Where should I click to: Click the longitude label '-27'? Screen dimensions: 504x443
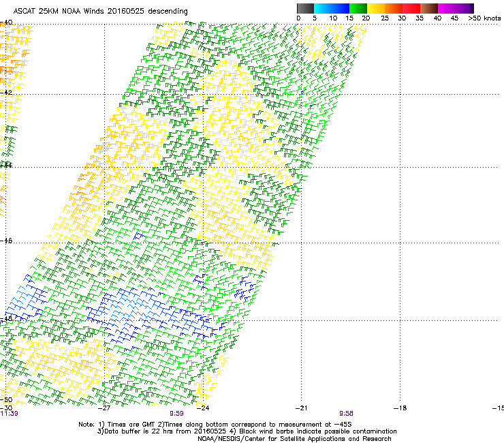coord(104,408)
